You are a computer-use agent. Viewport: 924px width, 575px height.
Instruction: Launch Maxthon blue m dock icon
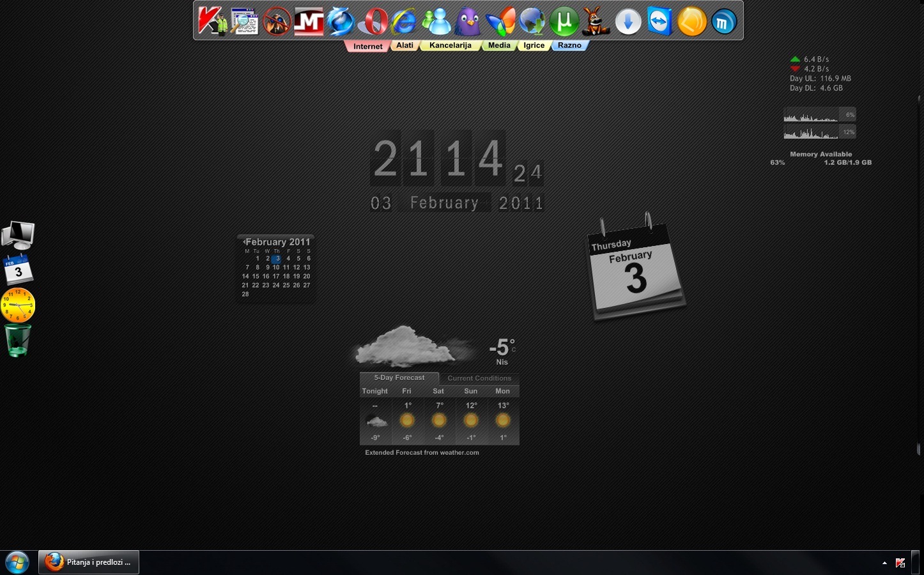click(724, 21)
